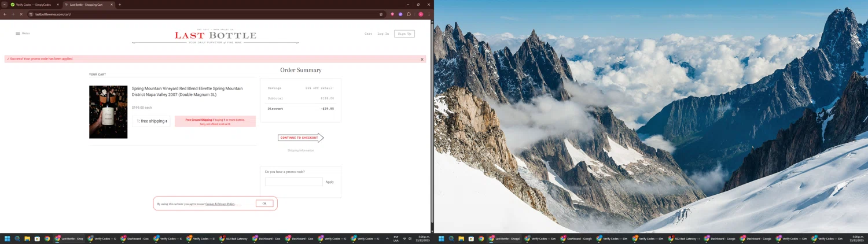Screen dimensions: 868x244
Task: Click the Discount amount -$29.85
Action: (x=328, y=109)
